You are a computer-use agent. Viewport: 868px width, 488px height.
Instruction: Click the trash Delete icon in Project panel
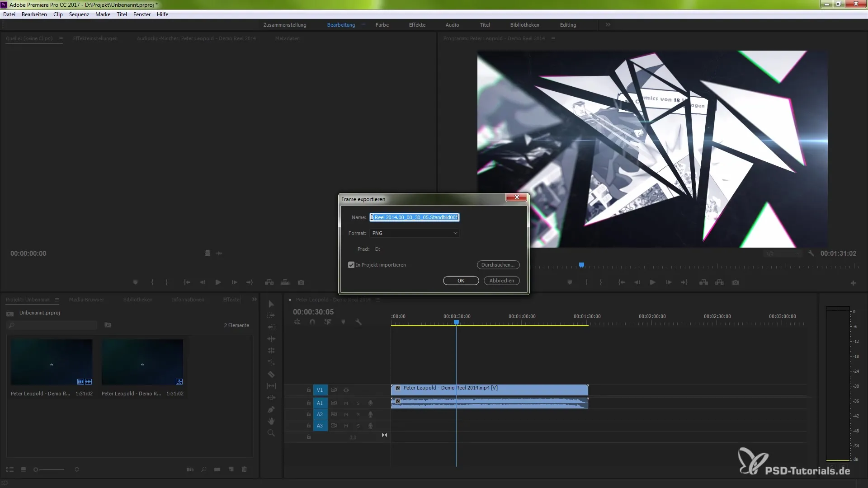(245, 469)
